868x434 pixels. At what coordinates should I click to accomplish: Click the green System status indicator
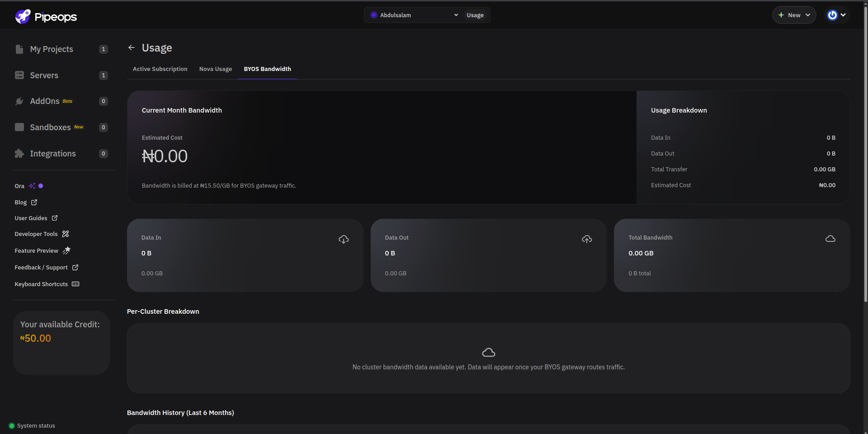tap(12, 426)
